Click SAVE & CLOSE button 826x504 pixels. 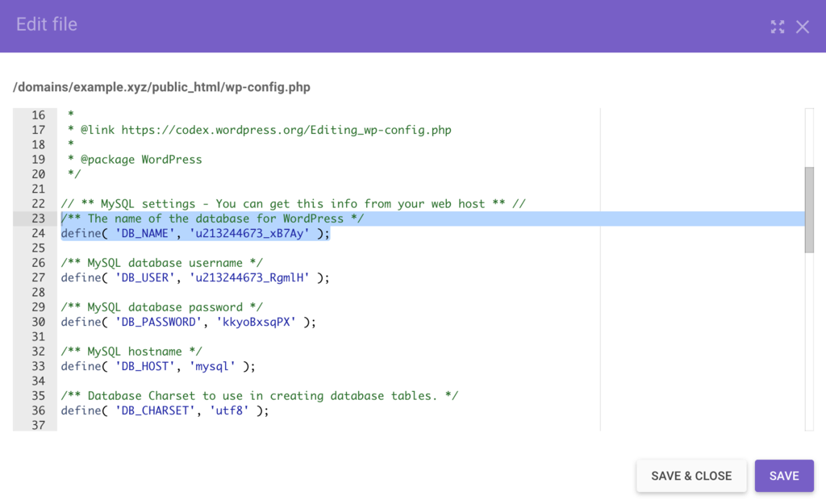coord(691,476)
